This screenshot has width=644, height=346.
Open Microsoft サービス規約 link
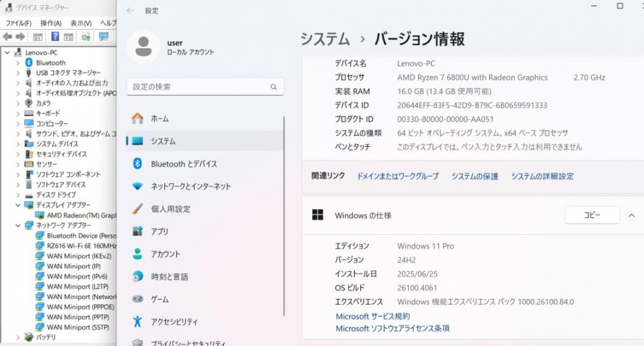coord(372,316)
